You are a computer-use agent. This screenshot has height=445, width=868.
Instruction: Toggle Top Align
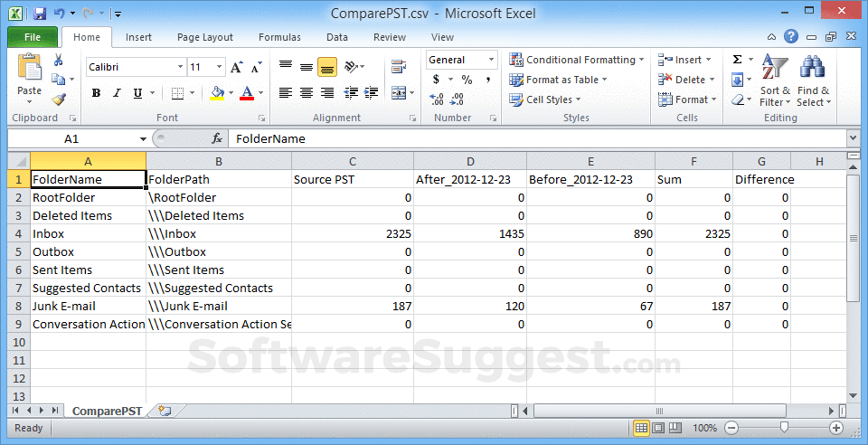point(286,67)
